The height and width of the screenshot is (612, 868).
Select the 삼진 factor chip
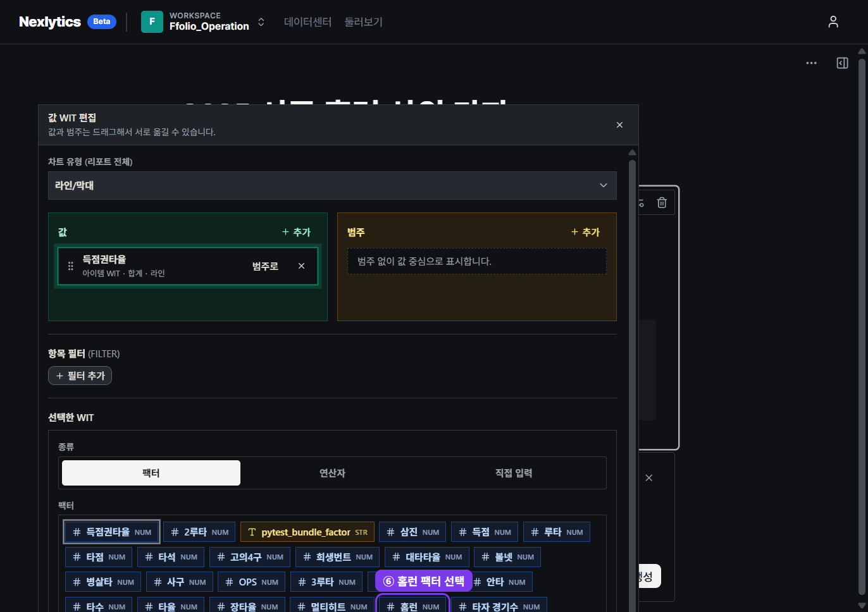coord(412,532)
